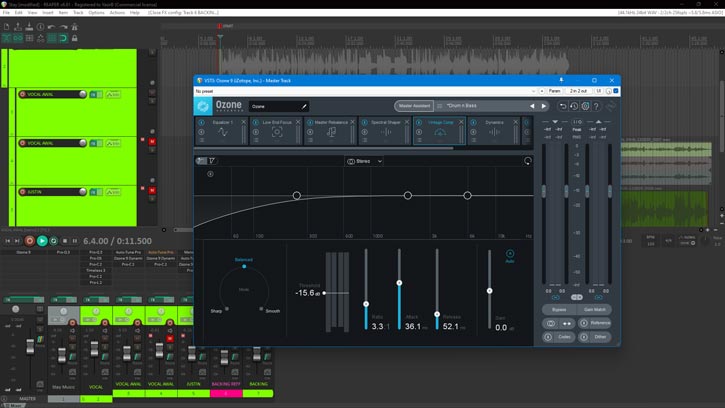Open the Edit menu in REAPER
The height and width of the screenshot is (408, 725).
click(18, 12)
